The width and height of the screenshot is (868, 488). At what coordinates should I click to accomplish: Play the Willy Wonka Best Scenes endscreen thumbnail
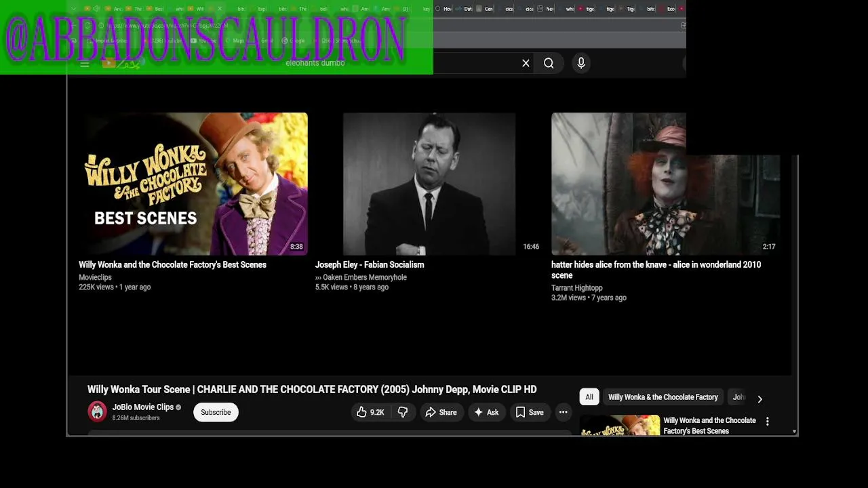[x=193, y=184]
